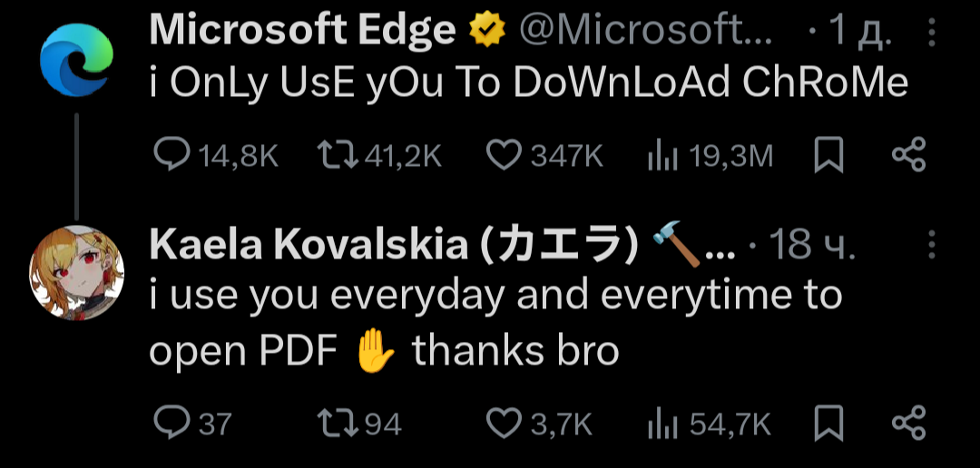This screenshot has width=980, height=468.
Task: Open the Microsoft Edge display name
Action: (302, 33)
